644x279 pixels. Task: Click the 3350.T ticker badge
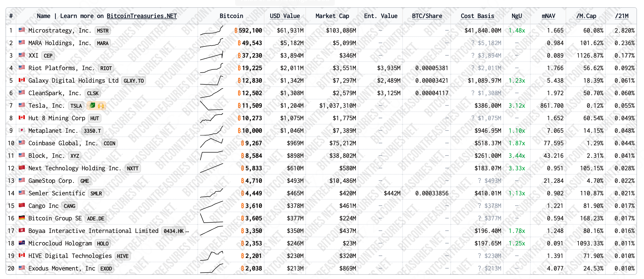pos(92,131)
